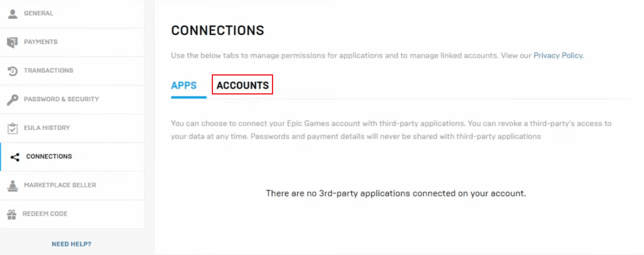
Task: Navigate to Password & Security
Action: pyautogui.click(x=61, y=99)
